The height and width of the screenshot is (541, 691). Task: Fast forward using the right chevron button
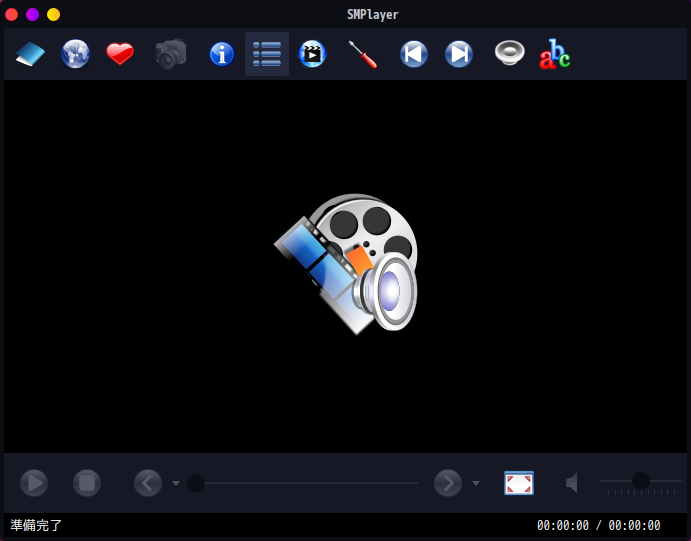[x=448, y=483]
